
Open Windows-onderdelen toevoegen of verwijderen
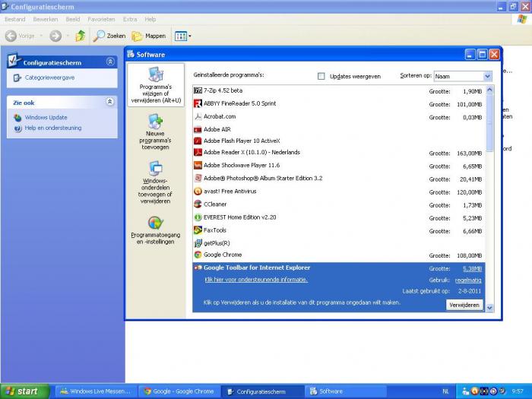pos(155,182)
